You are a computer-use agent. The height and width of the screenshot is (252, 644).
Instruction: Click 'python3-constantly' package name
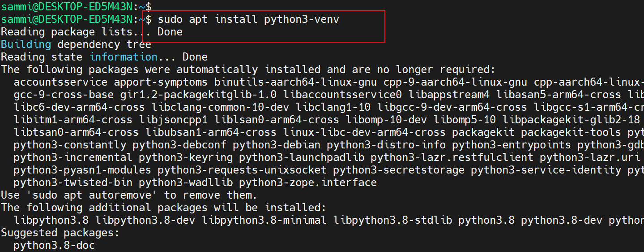[x=70, y=145]
